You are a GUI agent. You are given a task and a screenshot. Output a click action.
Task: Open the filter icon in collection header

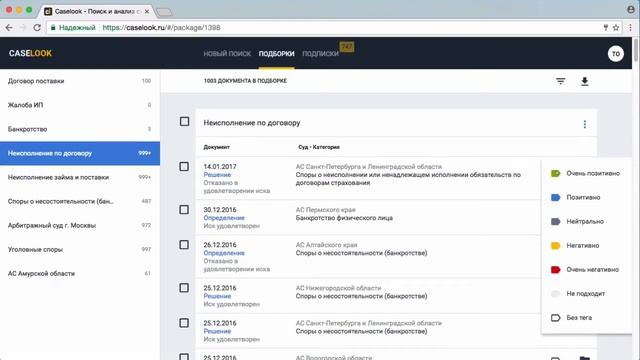tap(560, 81)
